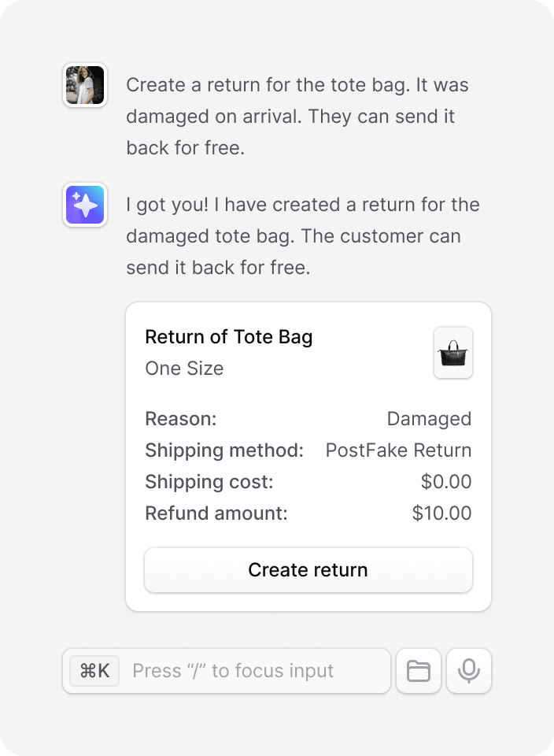Click the "Refund amount:" label
This screenshot has height=756, width=554.
(x=216, y=513)
